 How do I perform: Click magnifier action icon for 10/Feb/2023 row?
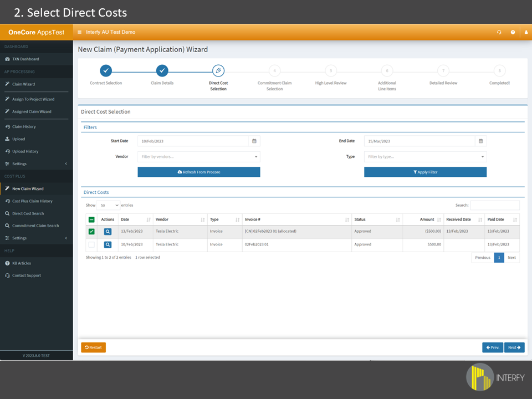point(108,244)
